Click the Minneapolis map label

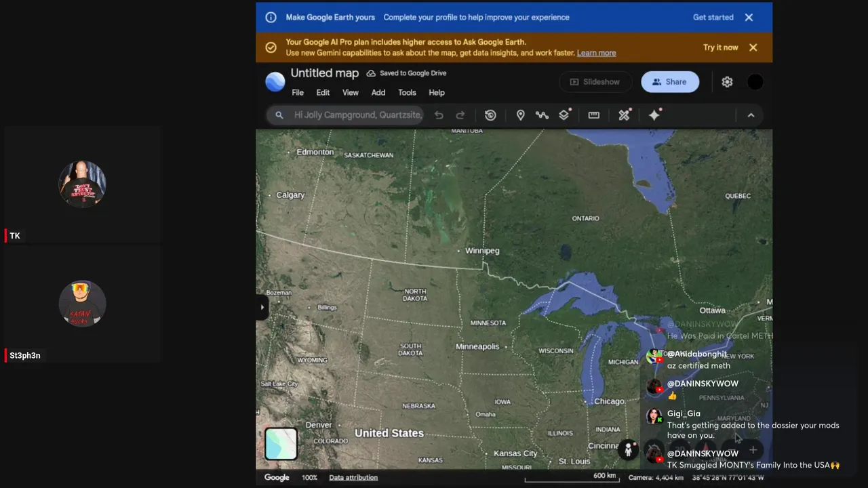[477, 347]
